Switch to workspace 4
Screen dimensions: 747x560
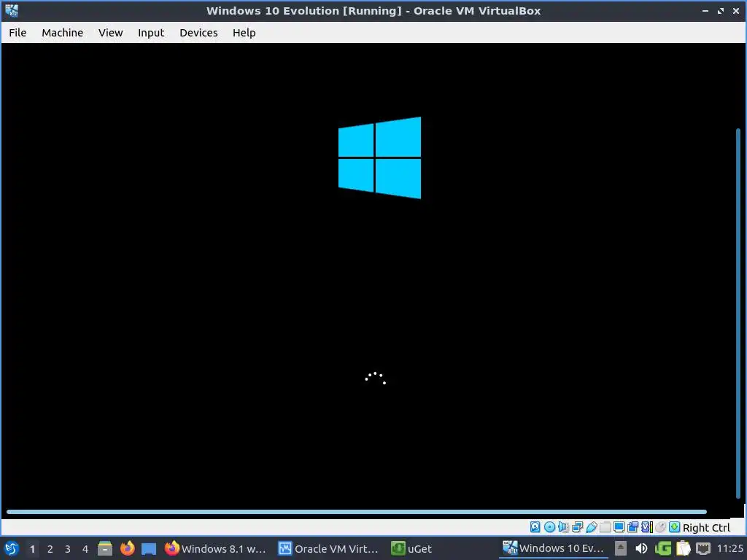click(x=85, y=549)
